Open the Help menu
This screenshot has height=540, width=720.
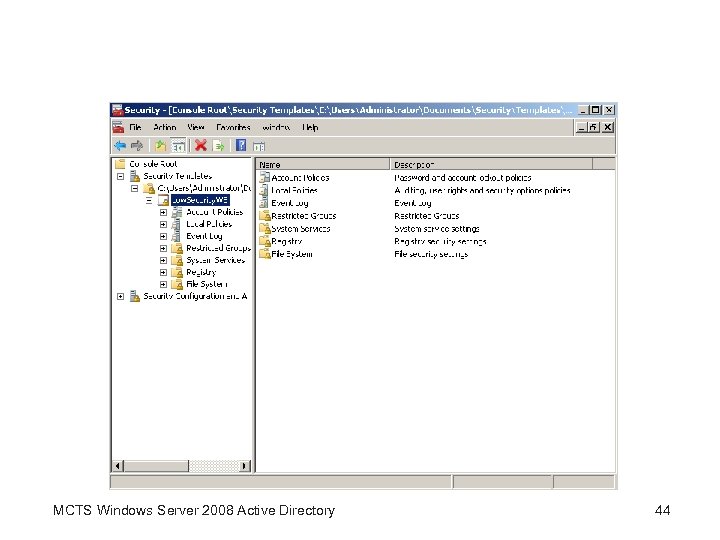(310, 127)
